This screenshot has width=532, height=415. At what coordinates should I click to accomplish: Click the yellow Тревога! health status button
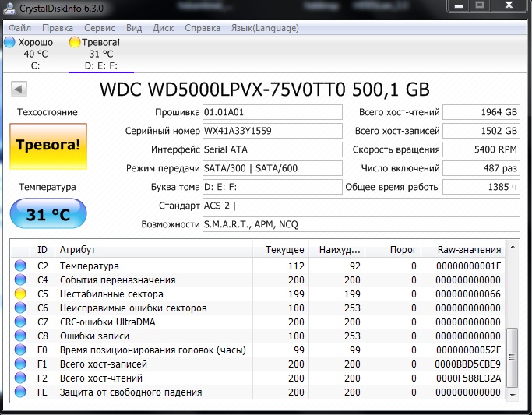(x=48, y=146)
